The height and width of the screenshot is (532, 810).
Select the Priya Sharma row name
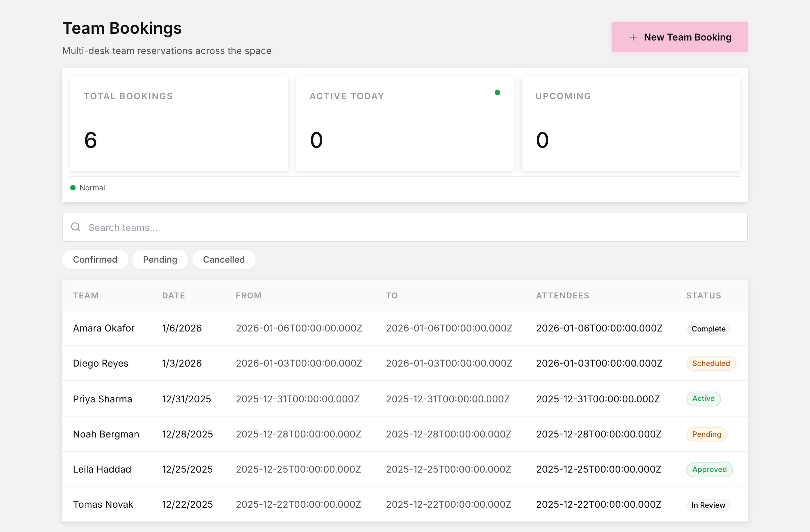[x=103, y=399]
